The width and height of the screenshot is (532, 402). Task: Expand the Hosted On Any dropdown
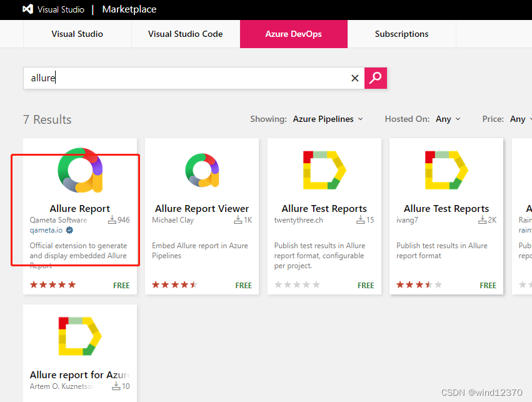(x=448, y=119)
